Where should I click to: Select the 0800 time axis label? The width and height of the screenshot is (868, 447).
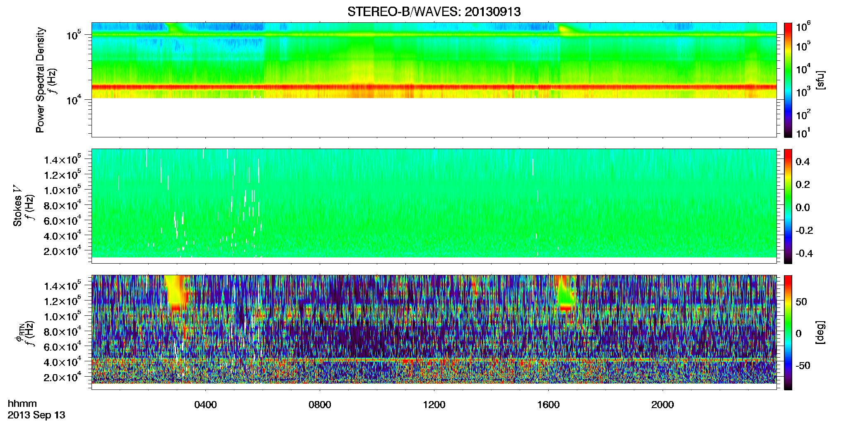coord(320,405)
